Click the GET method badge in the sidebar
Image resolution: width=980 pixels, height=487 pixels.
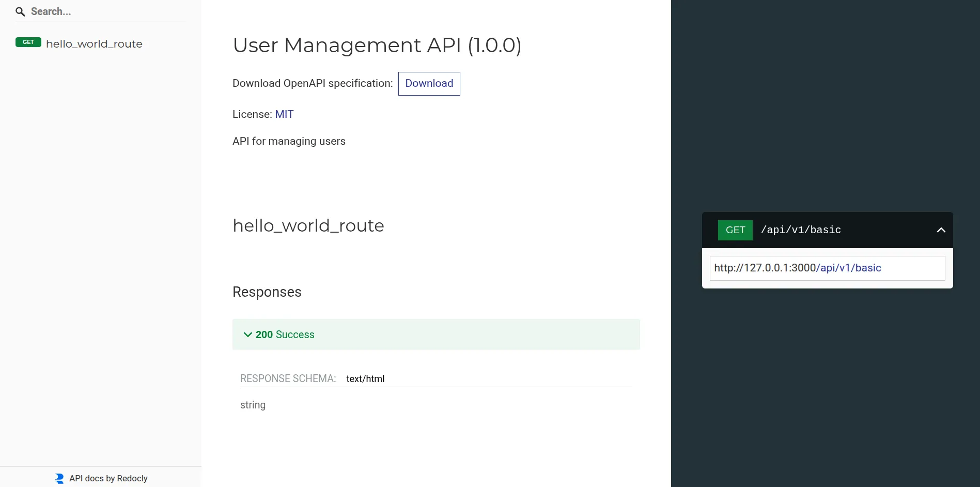[x=28, y=42]
